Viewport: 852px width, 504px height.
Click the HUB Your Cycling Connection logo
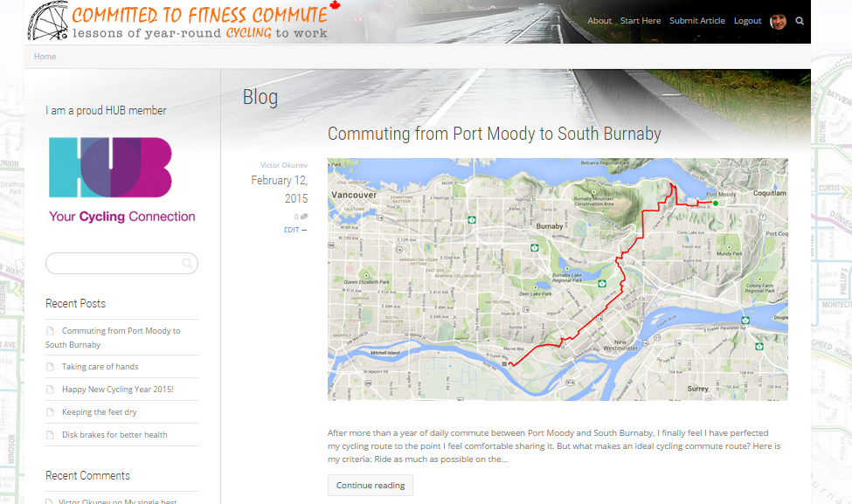[x=121, y=180]
